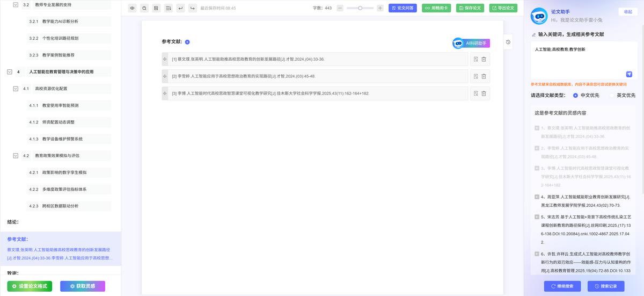Viewport: 644px width, 296px height.
Task: Select outline item 3.2.3 教学案例智能推荐
Action: click(x=68, y=55)
